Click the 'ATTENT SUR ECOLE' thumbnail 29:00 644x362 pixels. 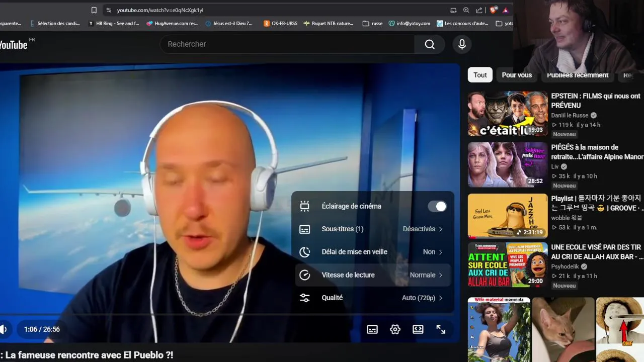coord(508,265)
